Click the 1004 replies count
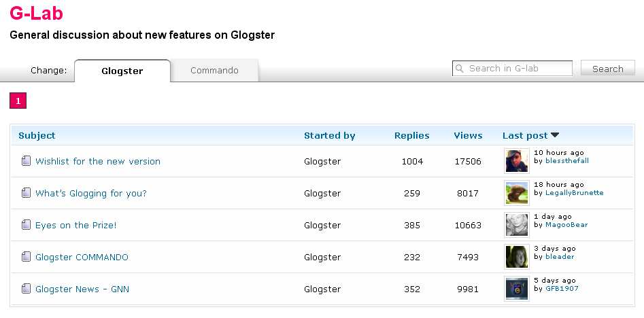 coord(412,162)
